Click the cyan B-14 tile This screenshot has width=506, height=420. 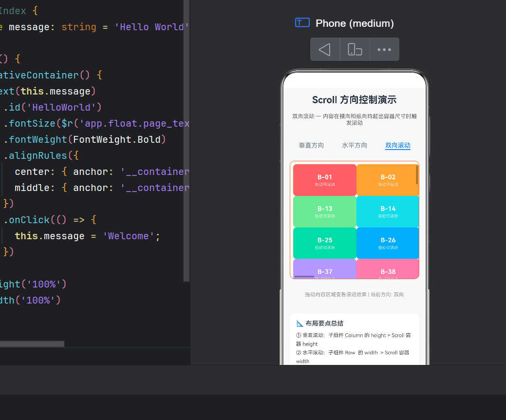pos(388,211)
